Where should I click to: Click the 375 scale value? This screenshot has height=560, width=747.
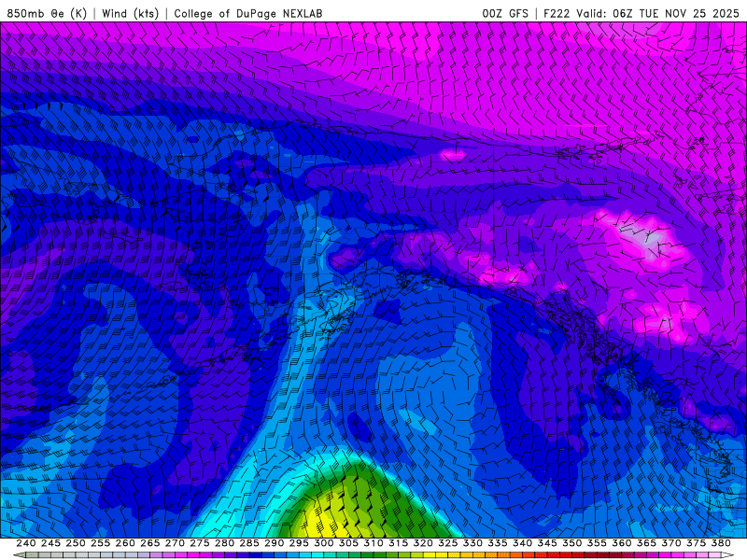697,543
